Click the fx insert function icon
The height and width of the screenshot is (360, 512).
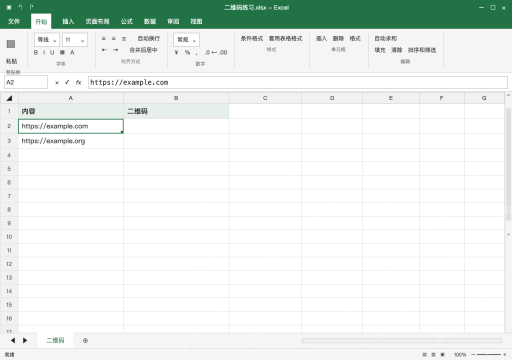click(78, 82)
